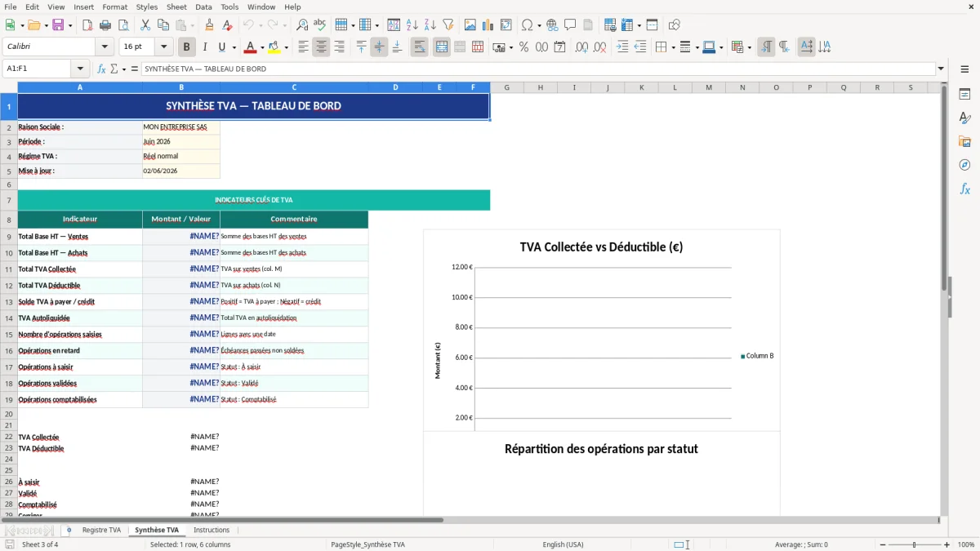
Task: Increase indent icon
Action: tap(622, 47)
